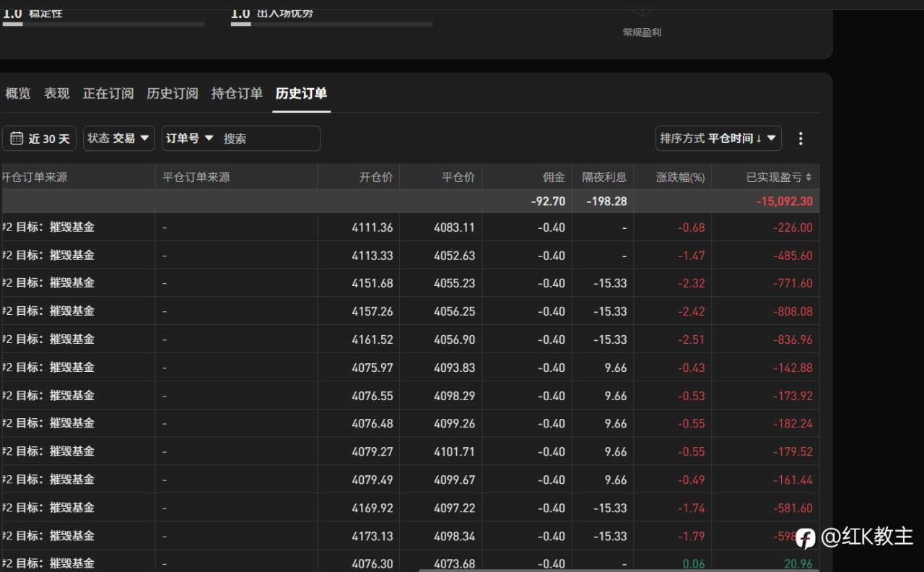Viewport: 924px width, 572px height.
Task: Click the 开仓订单来源 column header
Action: click(x=35, y=177)
